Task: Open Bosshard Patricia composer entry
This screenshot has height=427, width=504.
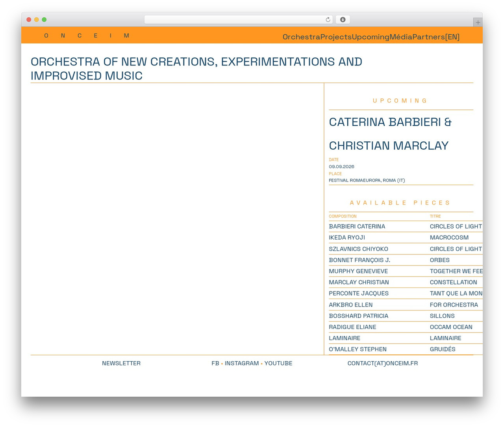Action: (x=358, y=316)
